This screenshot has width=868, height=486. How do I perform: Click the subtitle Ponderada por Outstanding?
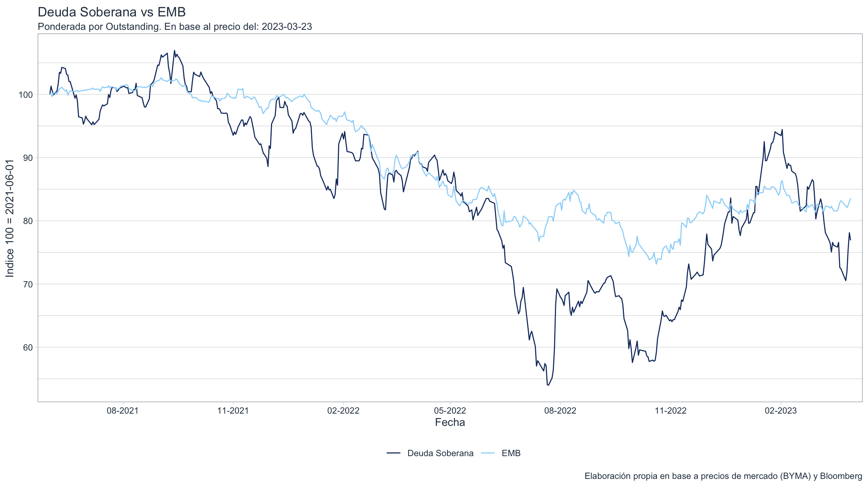(175, 27)
